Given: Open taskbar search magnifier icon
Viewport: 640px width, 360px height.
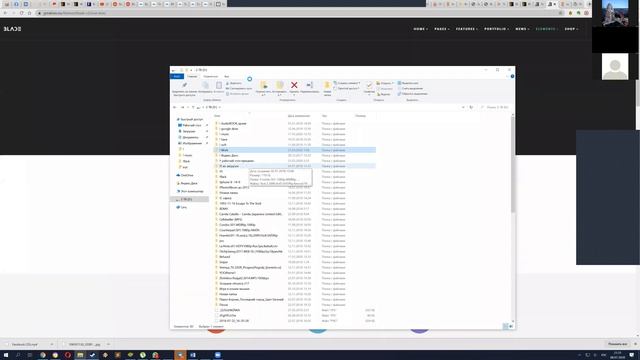Looking at the screenshot, I should click(18, 355).
